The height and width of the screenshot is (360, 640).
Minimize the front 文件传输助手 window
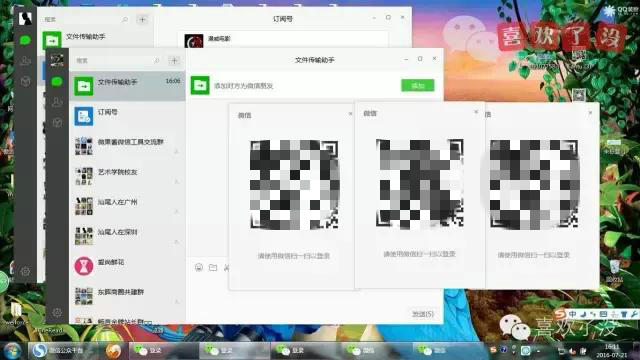tap(406, 59)
